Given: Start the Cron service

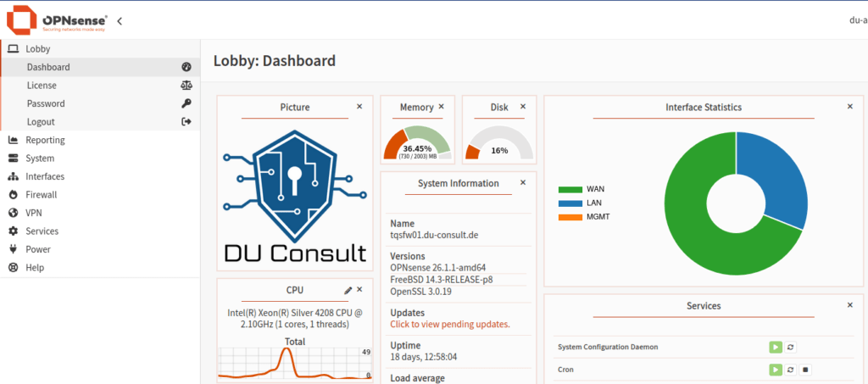Looking at the screenshot, I should [x=775, y=369].
